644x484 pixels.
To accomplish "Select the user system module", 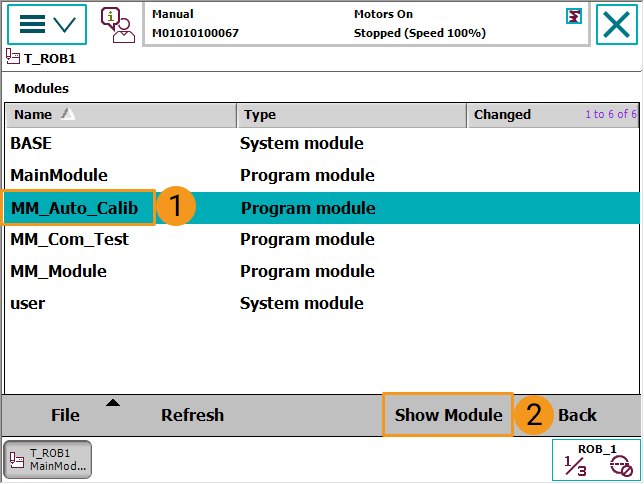I will point(28,303).
